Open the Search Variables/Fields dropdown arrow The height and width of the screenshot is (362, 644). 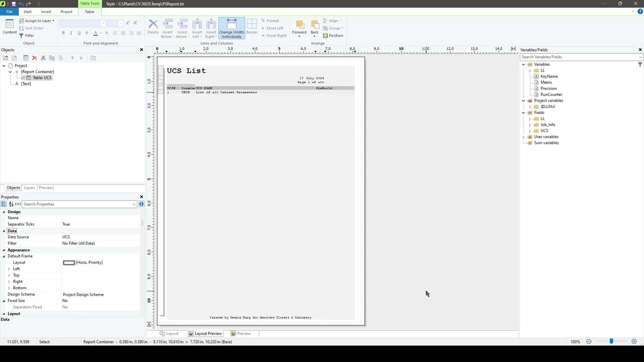pyautogui.click(x=640, y=57)
